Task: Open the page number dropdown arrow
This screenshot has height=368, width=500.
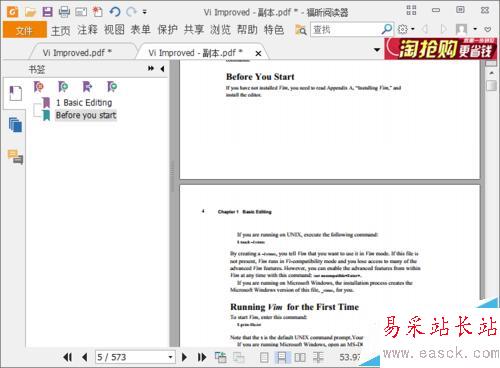Action: click(x=170, y=357)
